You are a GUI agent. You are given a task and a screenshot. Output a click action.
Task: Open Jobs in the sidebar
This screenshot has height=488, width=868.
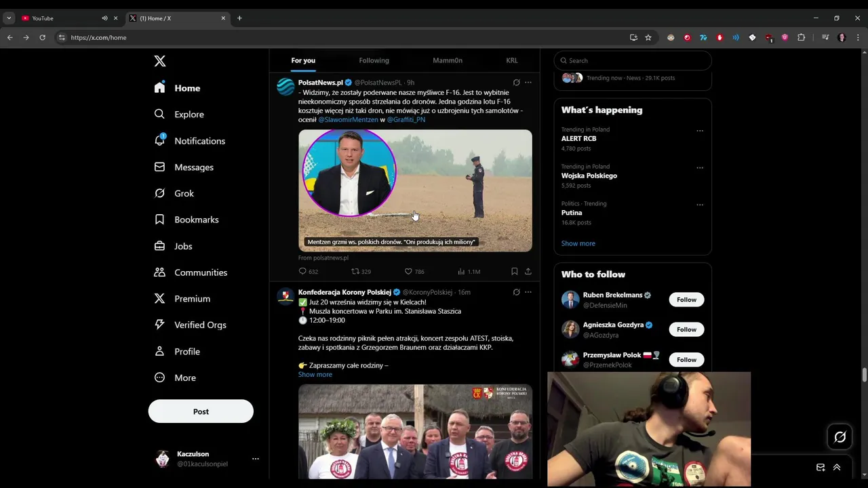[173, 246]
